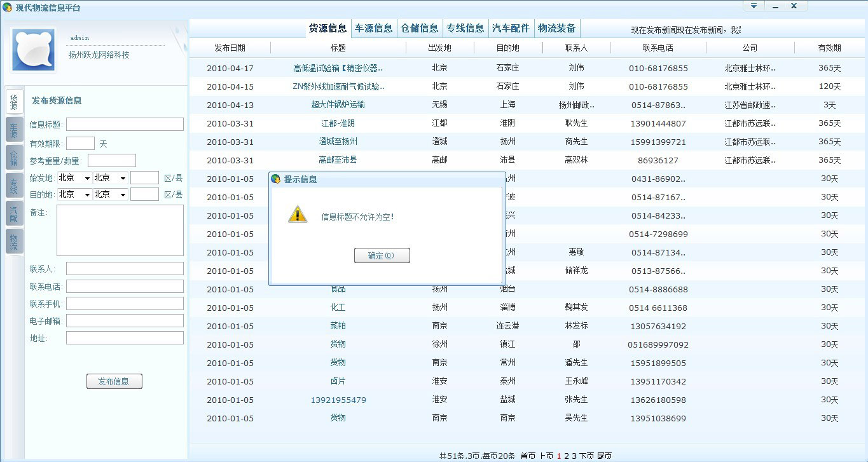Click the warning icon in the dialog

coord(297,214)
